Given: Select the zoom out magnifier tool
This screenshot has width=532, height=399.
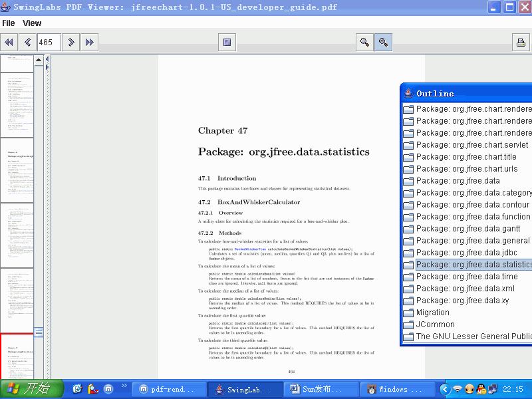Looking at the screenshot, I should tap(384, 43).
